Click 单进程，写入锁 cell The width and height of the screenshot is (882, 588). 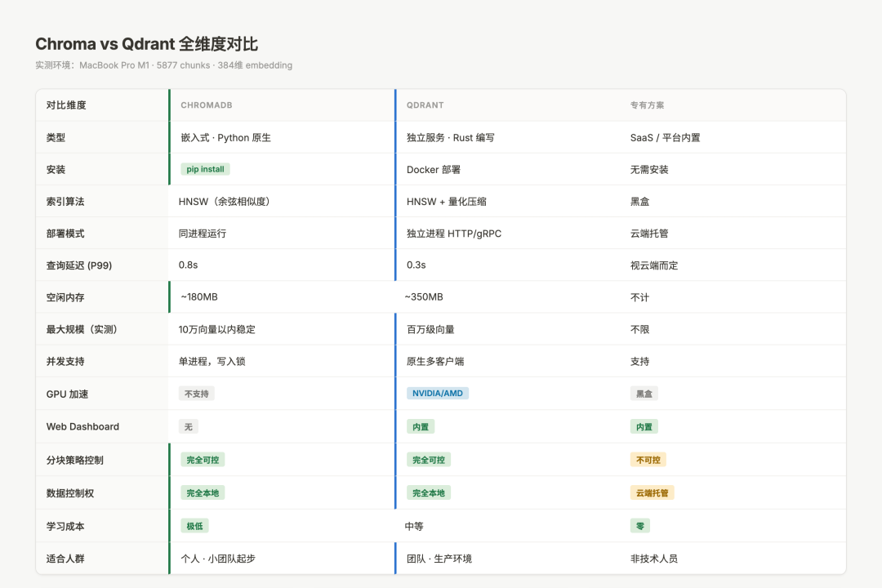coord(212,361)
